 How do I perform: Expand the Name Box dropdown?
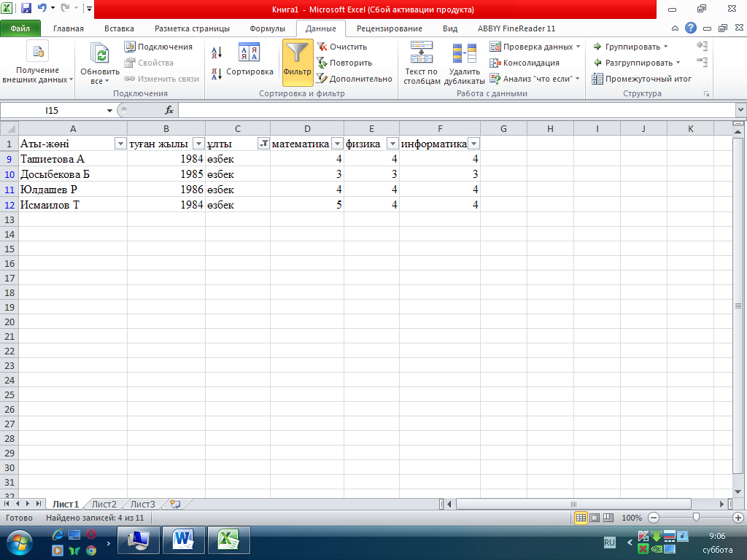[x=109, y=111]
